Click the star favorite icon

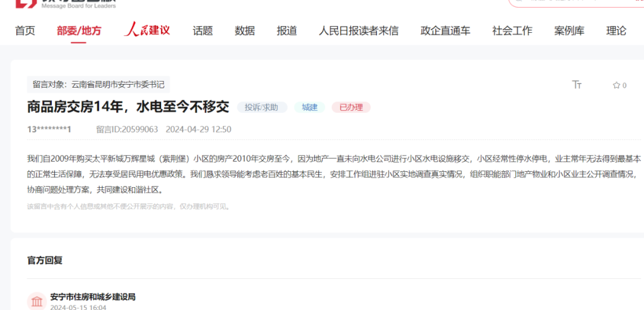(x=617, y=85)
